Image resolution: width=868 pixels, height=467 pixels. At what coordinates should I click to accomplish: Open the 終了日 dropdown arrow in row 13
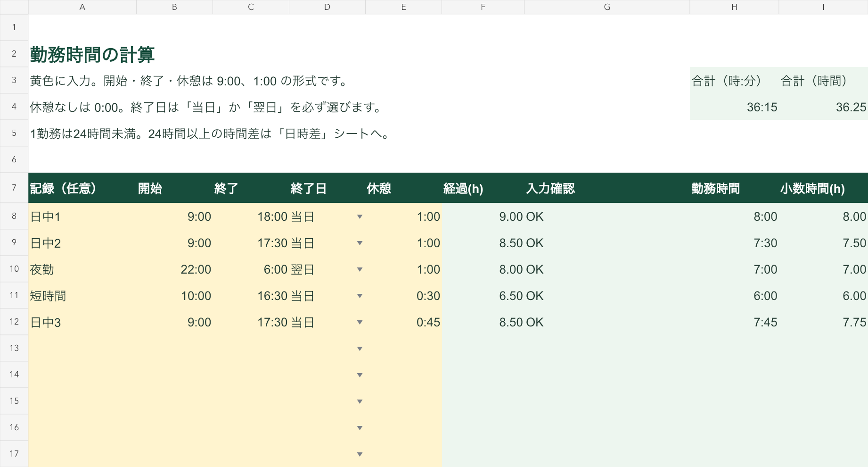360,349
